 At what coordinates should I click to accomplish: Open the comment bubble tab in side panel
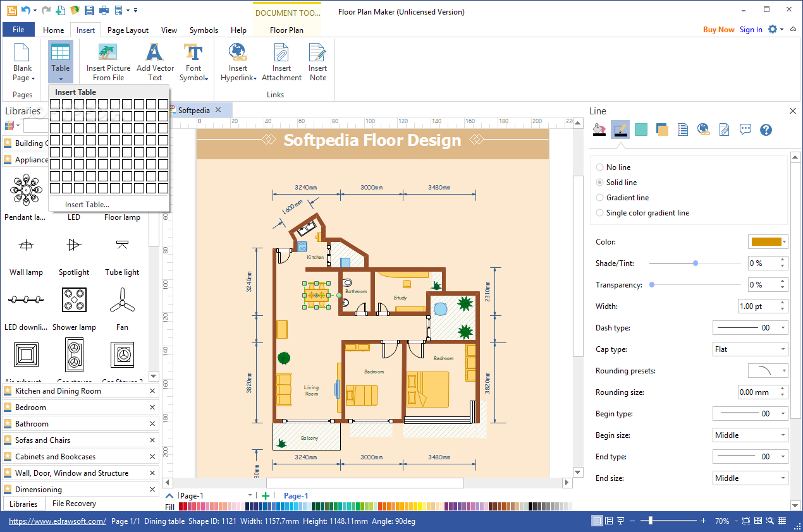(745, 130)
